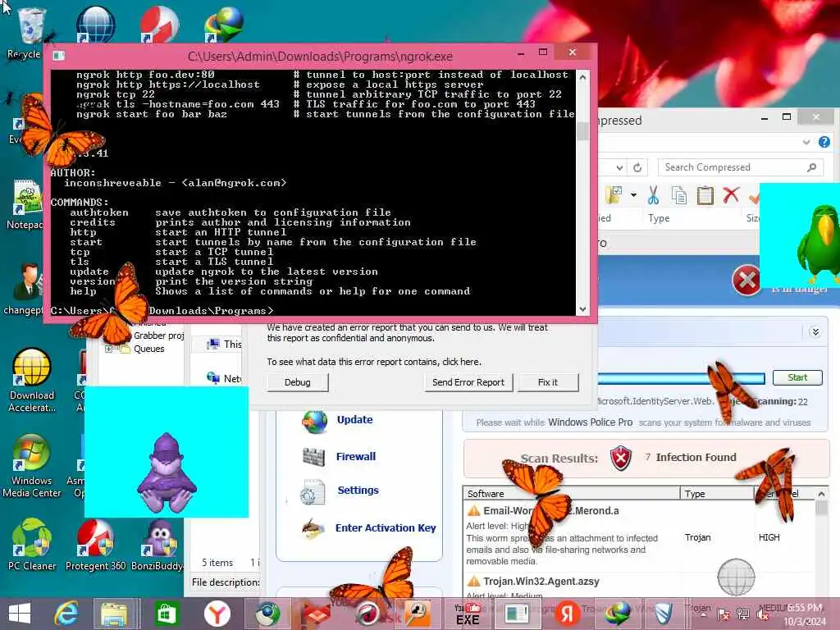Click the Fix it button
This screenshot has width=840, height=630.
click(547, 382)
